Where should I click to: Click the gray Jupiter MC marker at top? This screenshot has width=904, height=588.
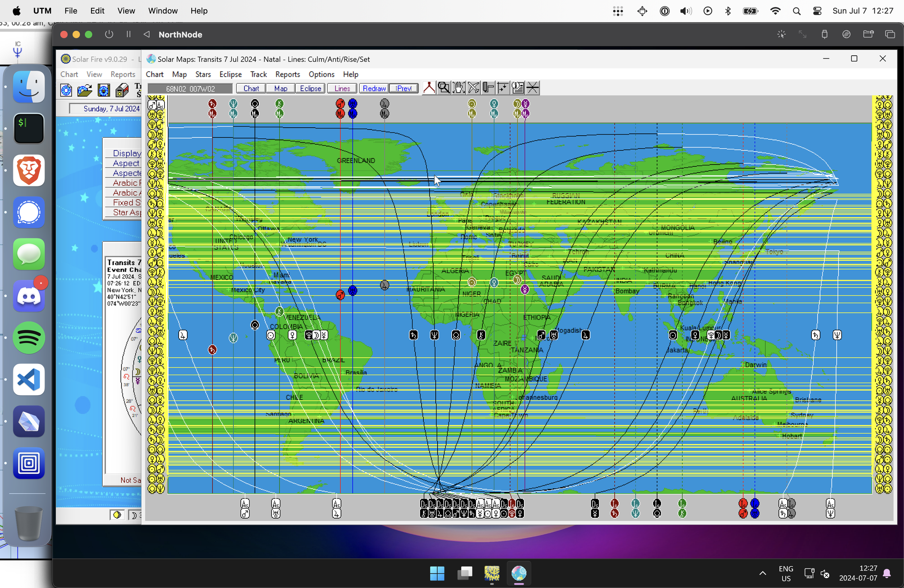point(384,108)
